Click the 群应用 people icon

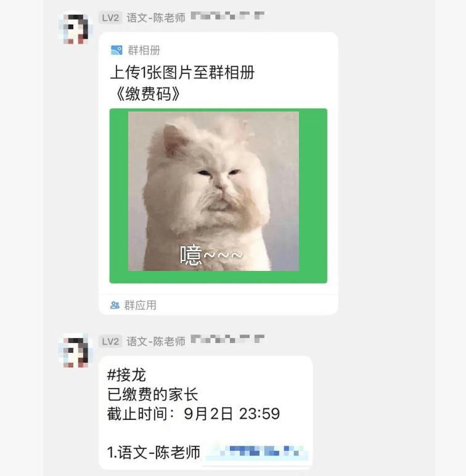click(115, 305)
